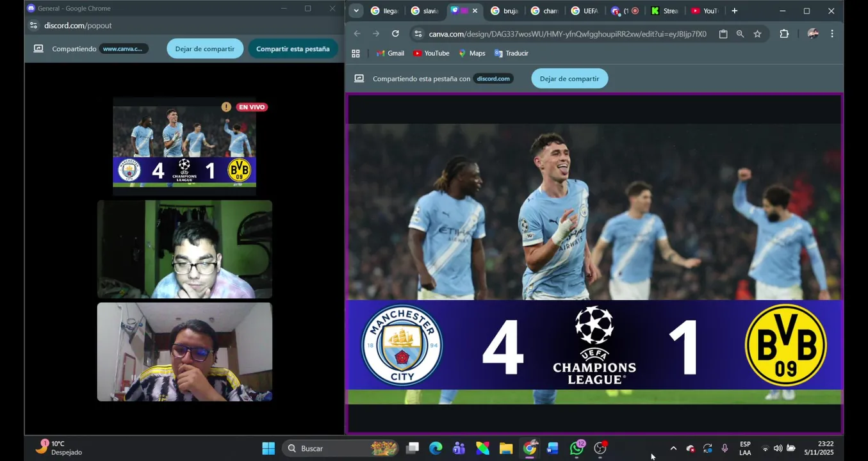
Task: Click the OneDrive tray icon
Action: (691, 448)
